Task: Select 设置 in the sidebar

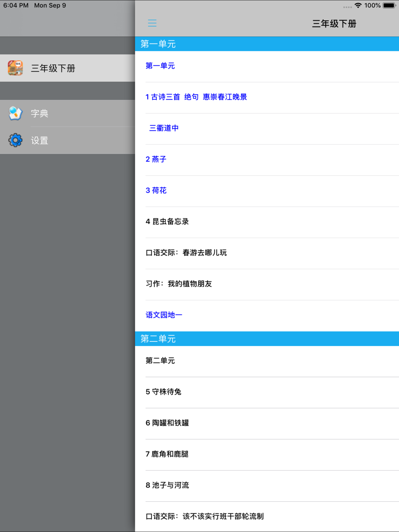Action: (67, 140)
